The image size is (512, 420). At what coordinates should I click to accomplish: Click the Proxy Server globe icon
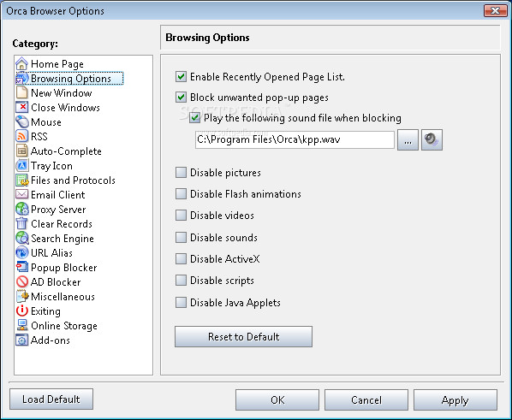tap(22, 210)
